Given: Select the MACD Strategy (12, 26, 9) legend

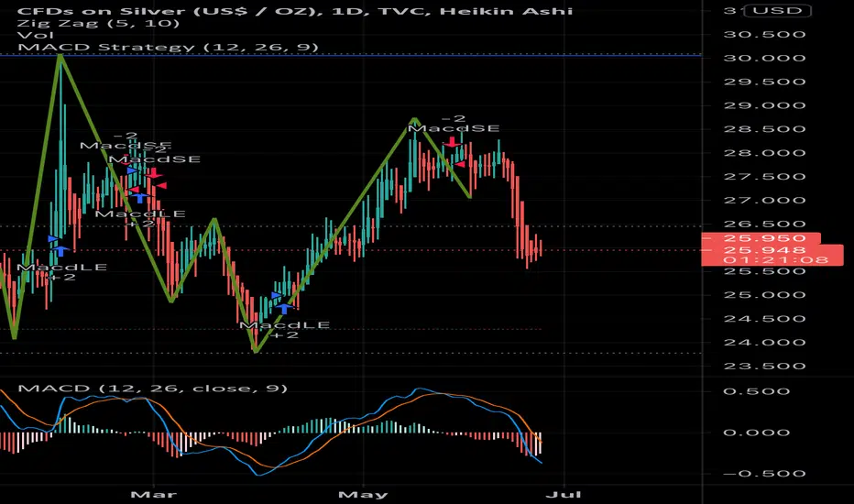Looking at the screenshot, I should click(x=168, y=47).
